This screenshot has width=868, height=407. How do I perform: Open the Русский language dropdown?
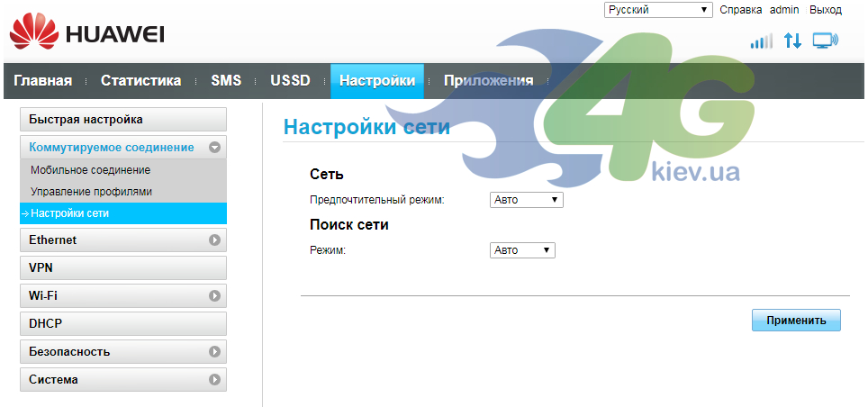click(658, 10)
